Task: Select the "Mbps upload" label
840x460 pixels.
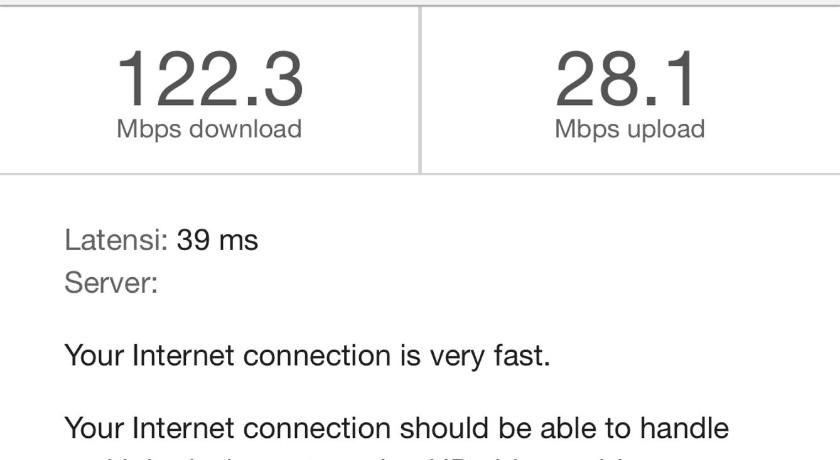Action: click(629, 129)
